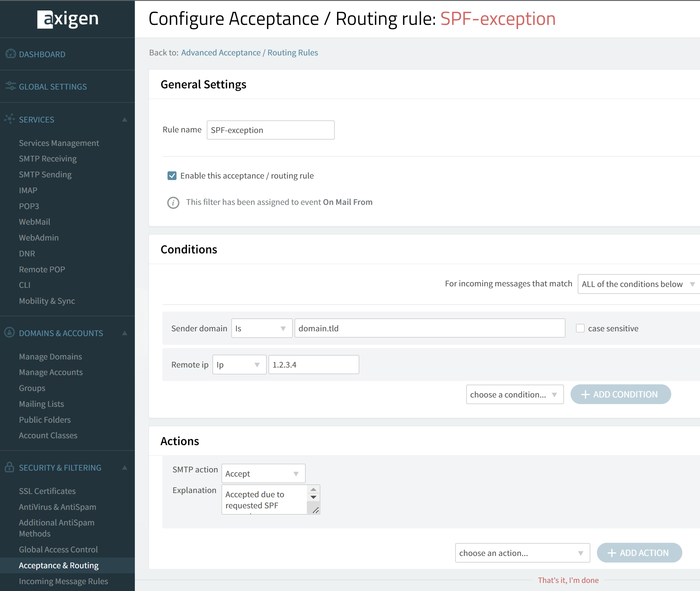The image size is (700, 591).
Task: Open the ALL of the conditions below dropdown
Action: (639, 284)
